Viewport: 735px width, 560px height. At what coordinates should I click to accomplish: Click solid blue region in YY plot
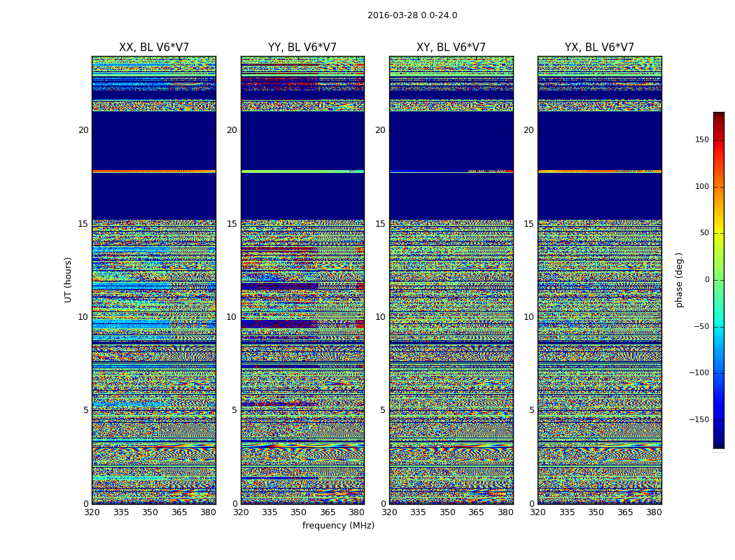point(302,140)
